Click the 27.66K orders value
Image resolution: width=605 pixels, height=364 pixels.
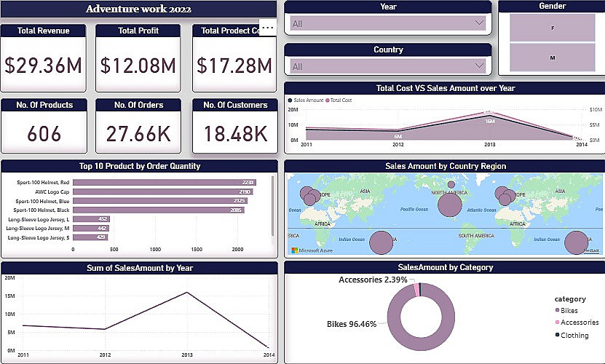(x=138, y=134)
